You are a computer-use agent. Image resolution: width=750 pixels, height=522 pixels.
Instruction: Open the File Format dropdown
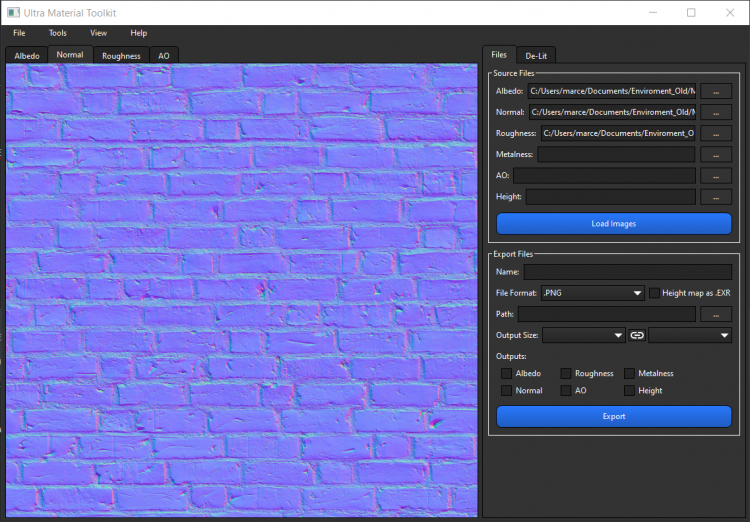[592, 293]
